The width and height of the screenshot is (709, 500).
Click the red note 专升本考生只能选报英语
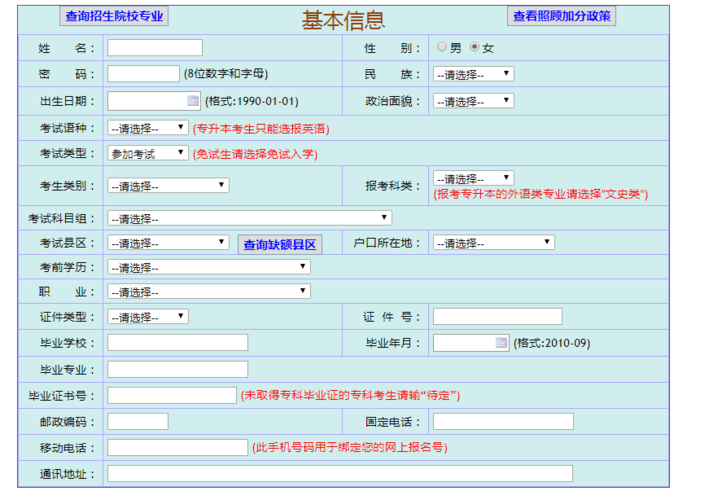pos(261,129)
